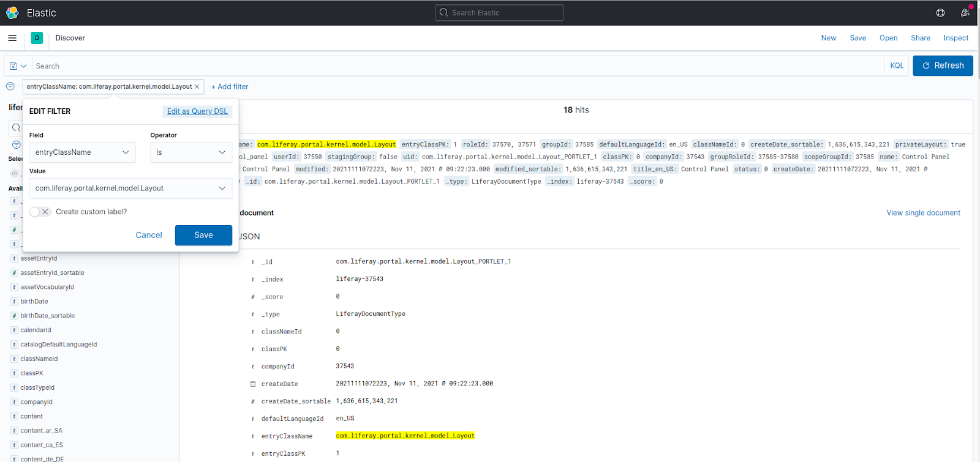Select the content_ca_ES field
The height and width of the screenshot is (462, 980).
42,445
